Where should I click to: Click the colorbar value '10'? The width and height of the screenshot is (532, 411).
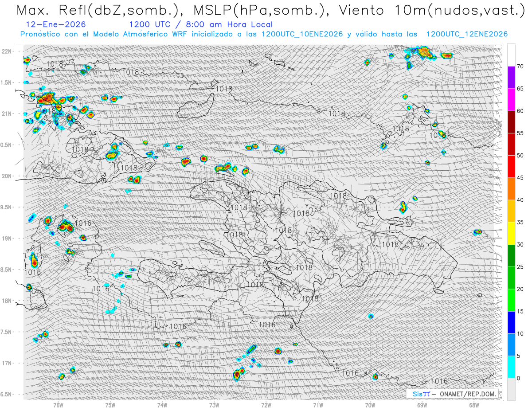[x=520, y=333]
